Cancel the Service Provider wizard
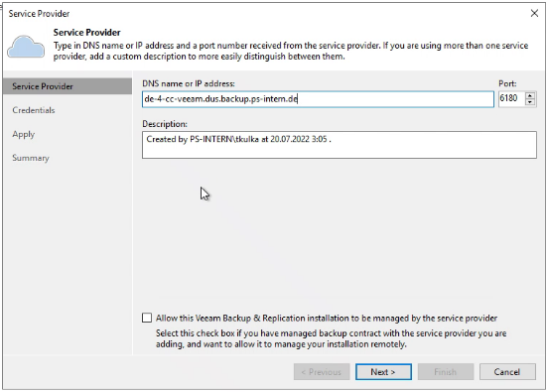Image resolution: width=547 pixels, height=392 pixels. tap(507, 372)
